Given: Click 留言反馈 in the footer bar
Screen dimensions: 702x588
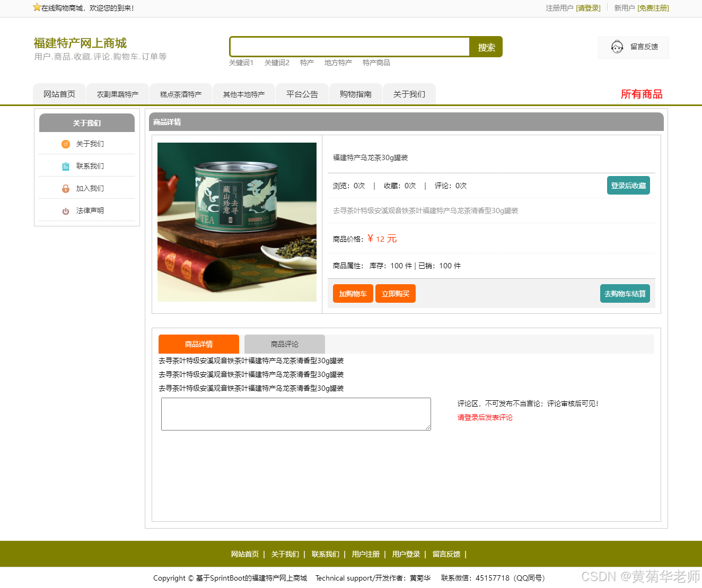Looking at the screenshot, I should click(446, 554).
